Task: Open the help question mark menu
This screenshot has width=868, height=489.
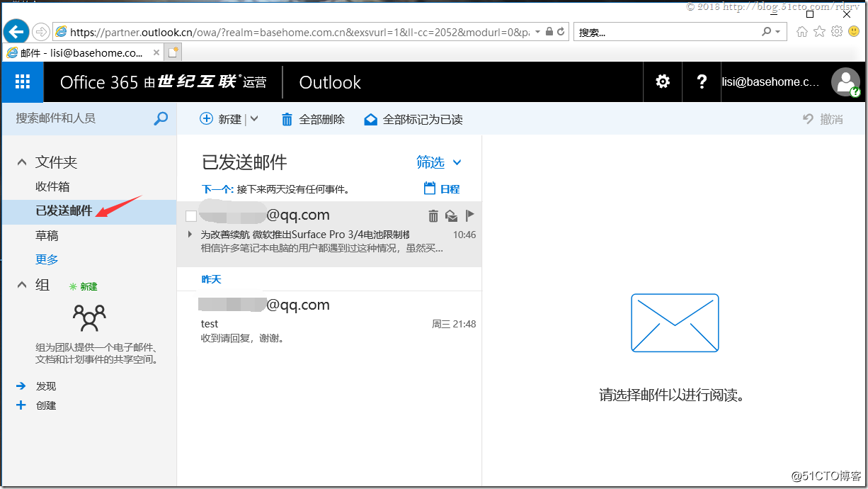Action: [x=702, y=82]
